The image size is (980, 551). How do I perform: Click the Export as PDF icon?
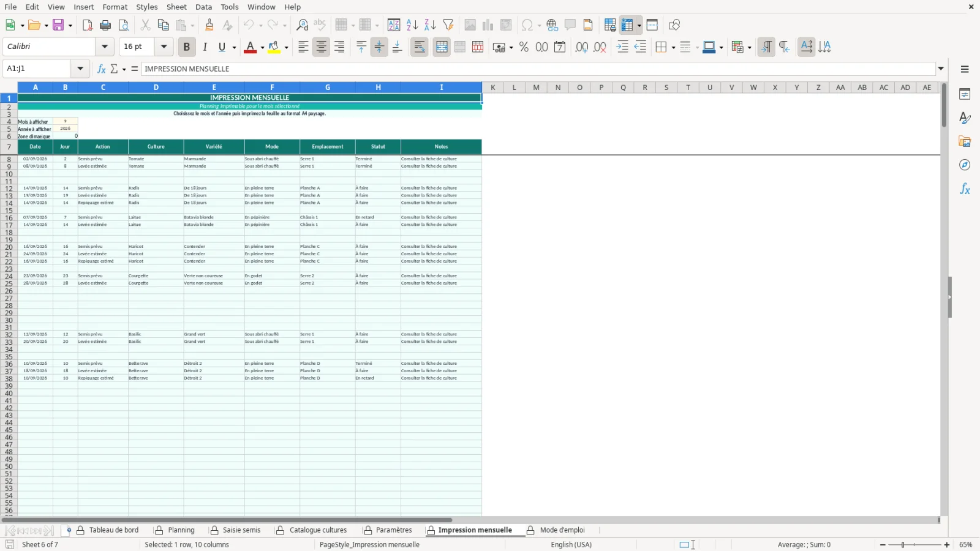(88, 25)
